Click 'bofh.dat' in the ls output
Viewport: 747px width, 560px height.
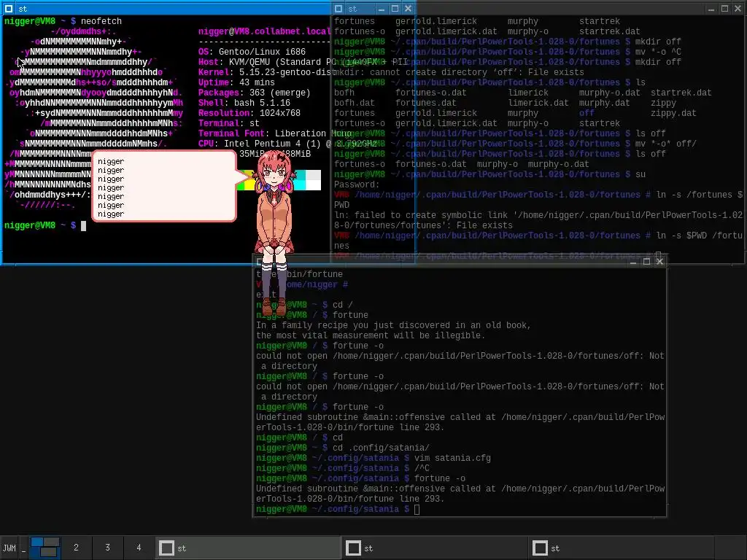(x=355, y=103)
